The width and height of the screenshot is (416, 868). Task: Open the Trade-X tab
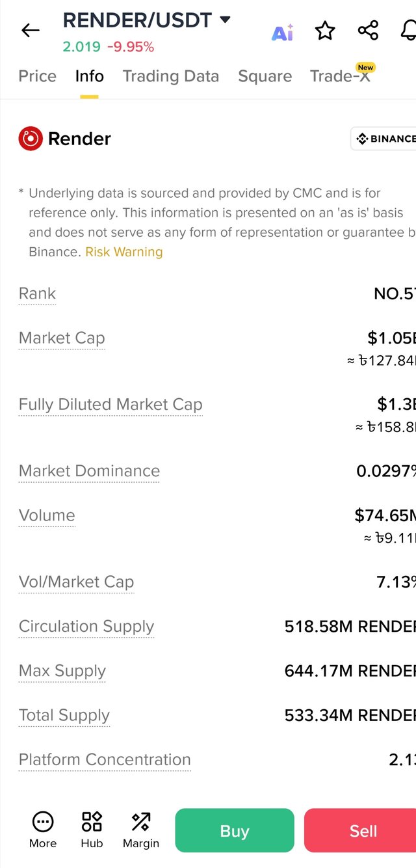(340, 76)
